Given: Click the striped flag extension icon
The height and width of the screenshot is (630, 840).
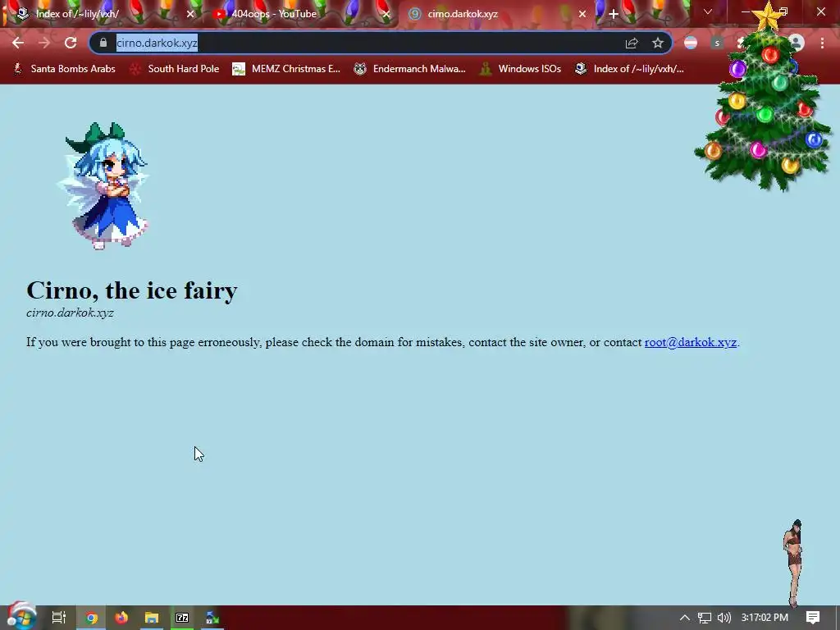Looking at the screenshot, I should (x=691, y=43).
